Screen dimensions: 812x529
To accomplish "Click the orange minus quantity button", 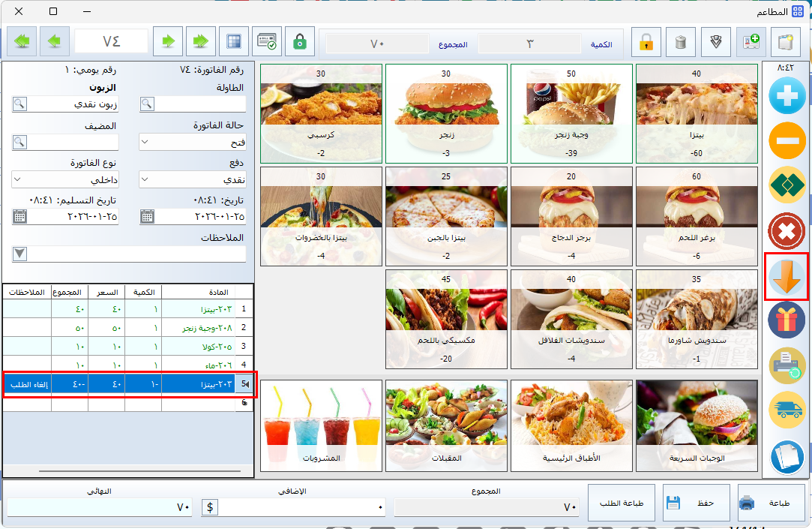I will coord(787,140).
